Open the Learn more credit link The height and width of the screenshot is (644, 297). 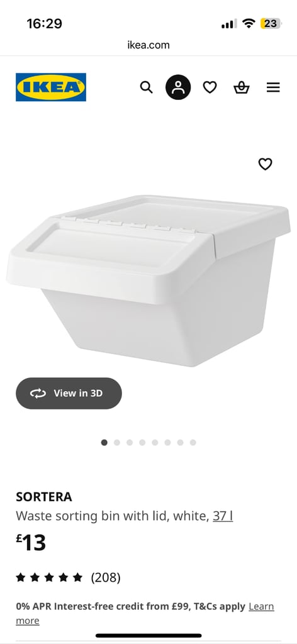click(x=145, y=613)
